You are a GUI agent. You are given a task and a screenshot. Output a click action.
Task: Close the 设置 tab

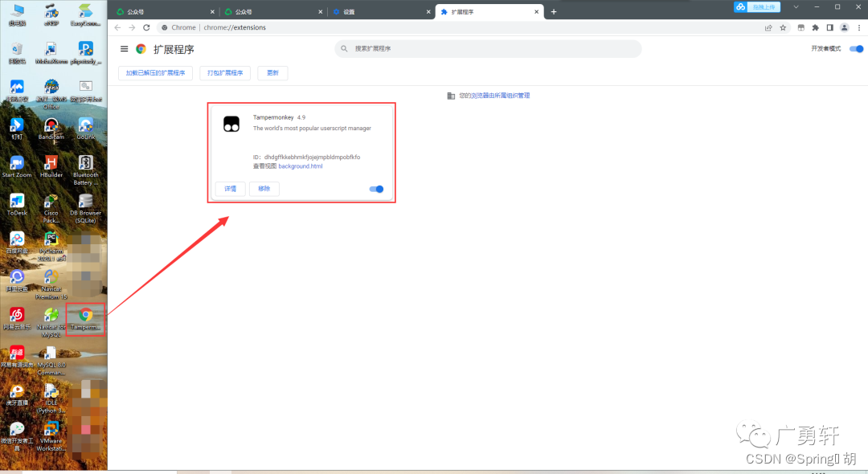(428, 11)
